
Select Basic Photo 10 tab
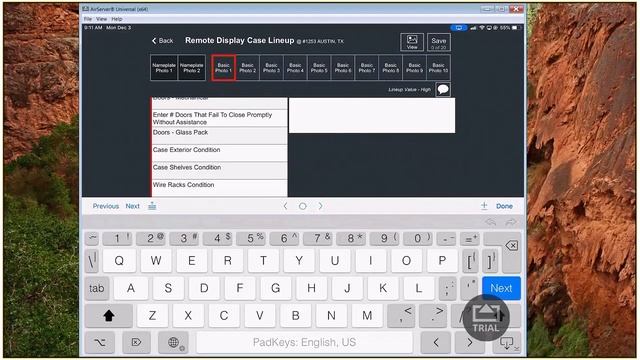(x=438, y=68)
